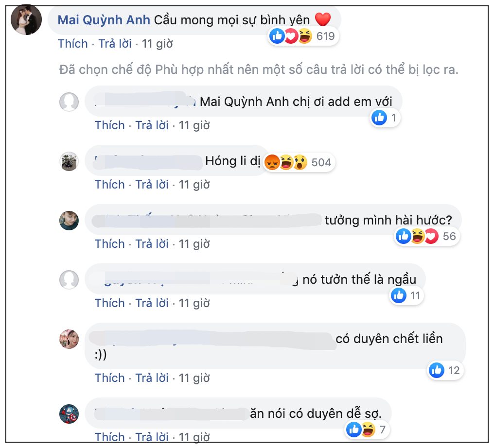This screenshot has height=448, width=494.
Task: Open the 504 reactions on 'Hóng li dị'
Action: (x=299, y=162)
